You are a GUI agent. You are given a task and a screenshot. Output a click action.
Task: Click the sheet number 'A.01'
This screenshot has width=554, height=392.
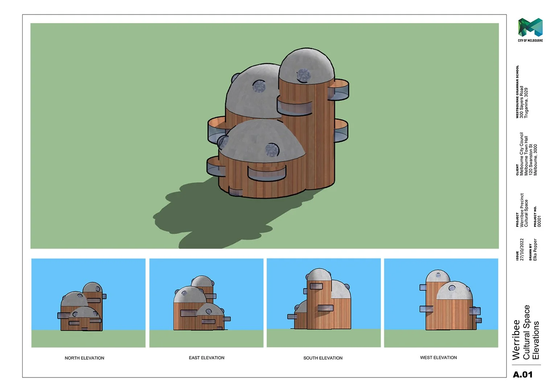click(523, 375)
